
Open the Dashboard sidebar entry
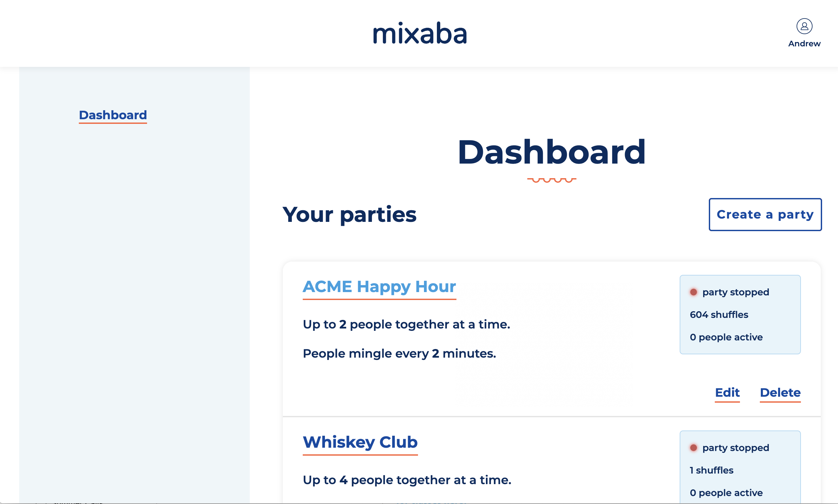112,115
